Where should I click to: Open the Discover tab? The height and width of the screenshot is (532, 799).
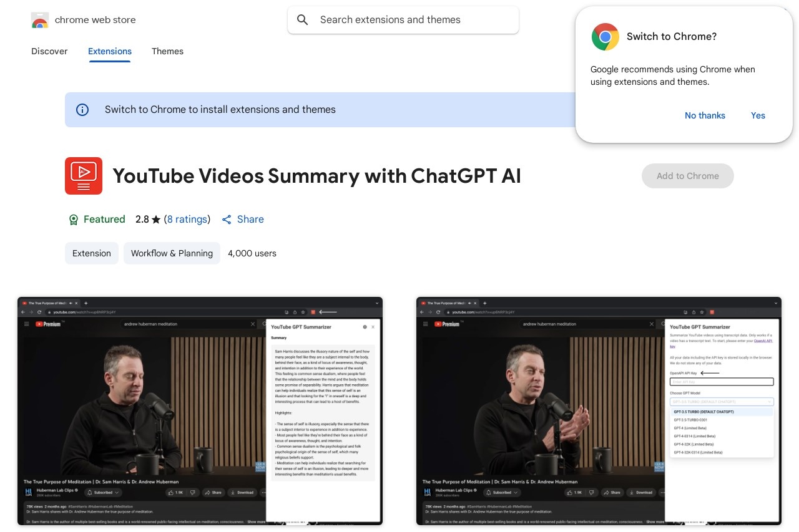[x=49, y=51]
